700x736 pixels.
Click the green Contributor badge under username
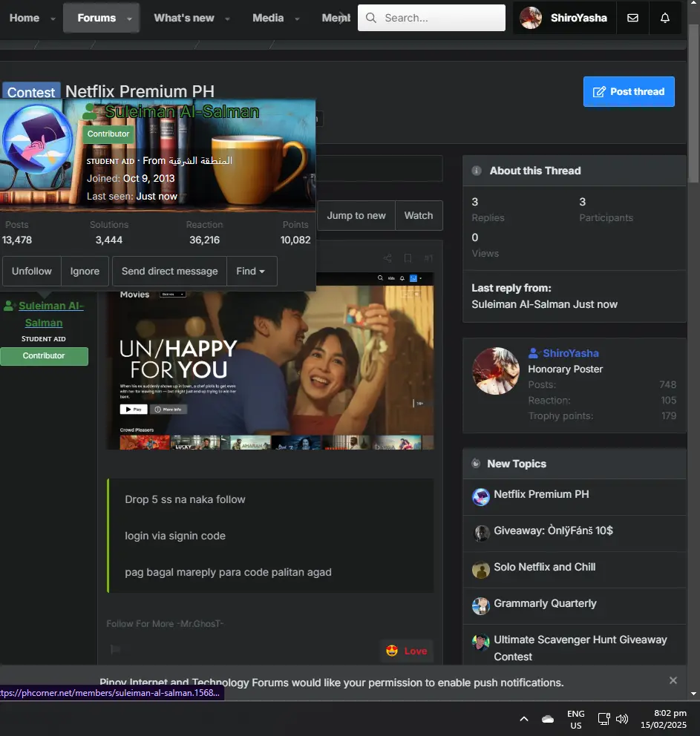coord(44,356)
